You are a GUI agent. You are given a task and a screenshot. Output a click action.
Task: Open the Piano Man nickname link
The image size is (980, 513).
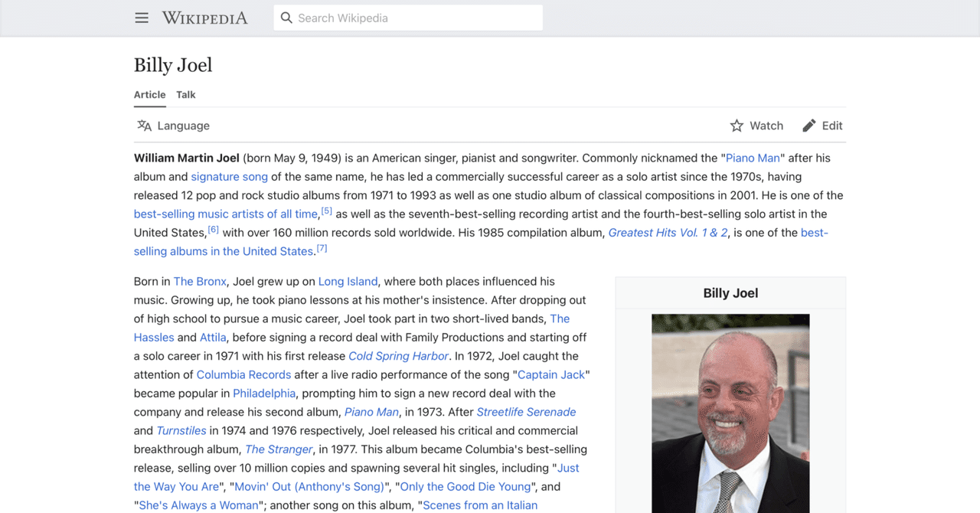[x=753, y=158]
